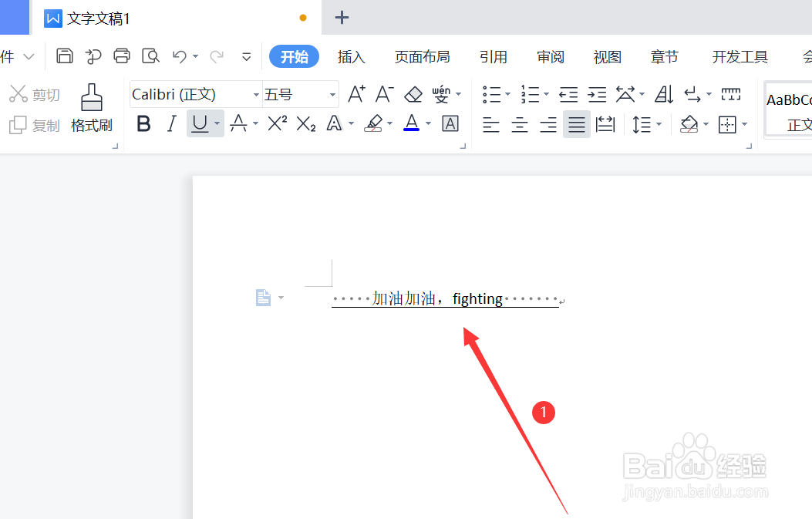Click the Print icon
Viewport: 812px width, 519px height.
tap(122, 56)
